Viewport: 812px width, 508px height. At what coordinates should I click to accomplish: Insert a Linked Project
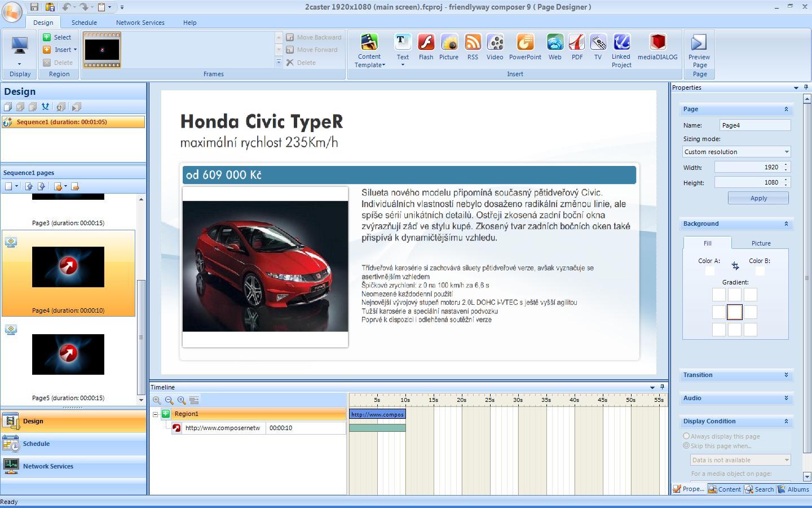(621, 51)
